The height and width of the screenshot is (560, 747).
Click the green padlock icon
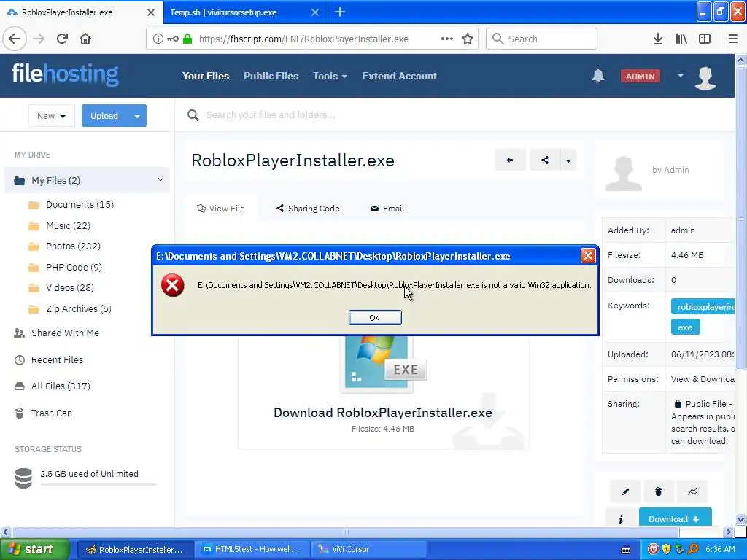pyautogui.click(x=187, y=39)
